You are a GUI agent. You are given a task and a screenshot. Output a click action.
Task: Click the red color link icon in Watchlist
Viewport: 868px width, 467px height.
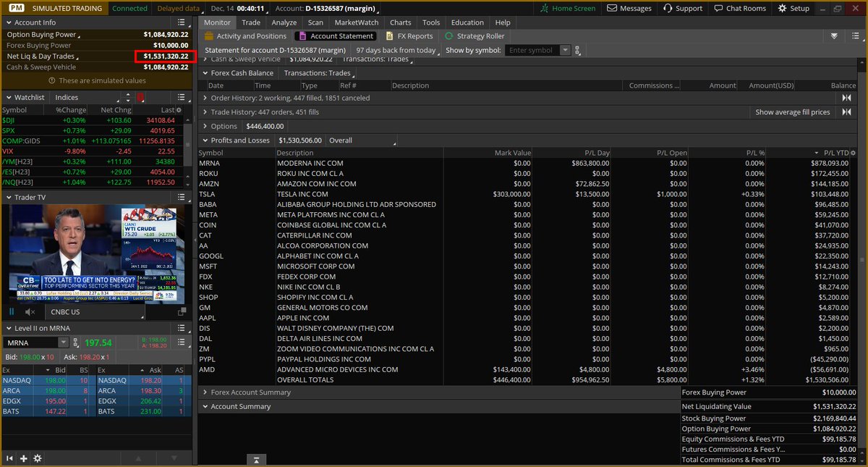coord(140,97)
